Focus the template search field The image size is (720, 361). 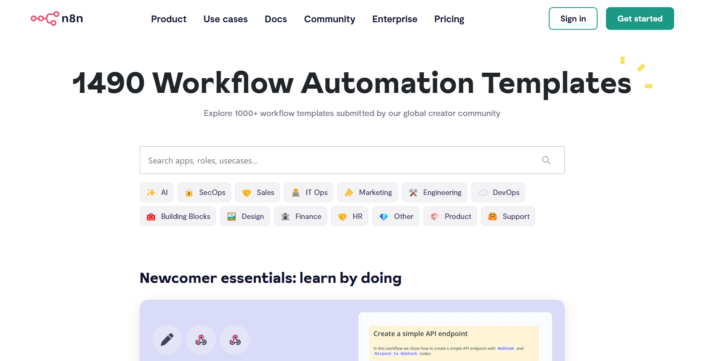coord(352,160)
